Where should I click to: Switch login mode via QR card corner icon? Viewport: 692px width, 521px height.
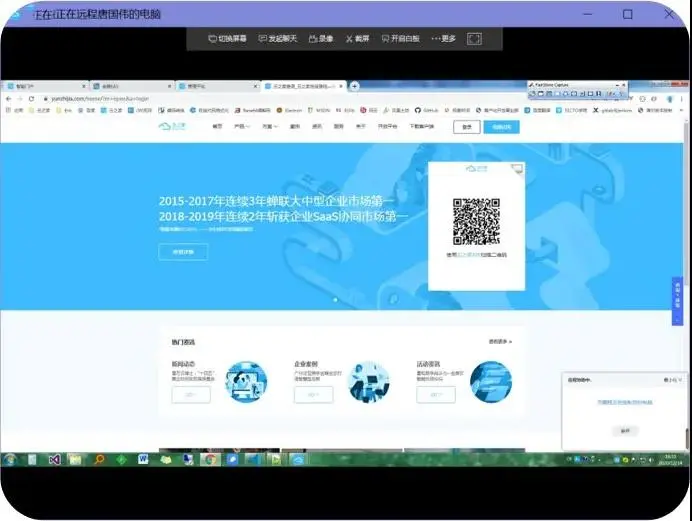pyautogui.click(x=517, y=169)
